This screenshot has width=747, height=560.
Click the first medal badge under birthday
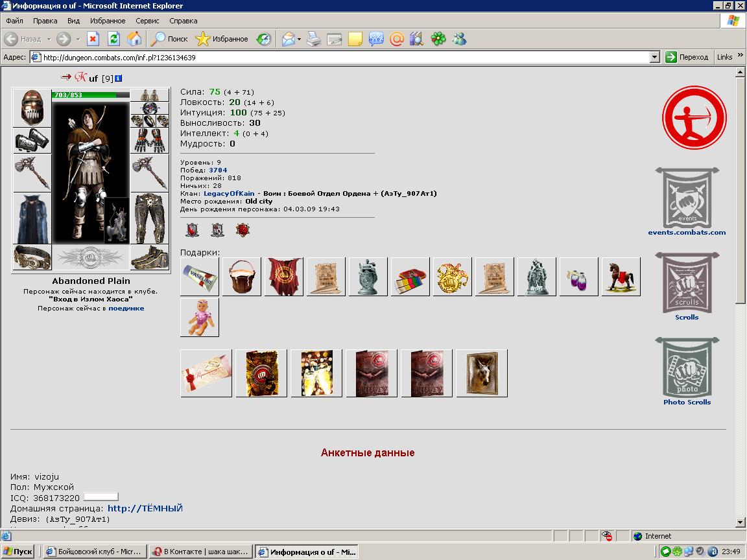coord(192,230)
